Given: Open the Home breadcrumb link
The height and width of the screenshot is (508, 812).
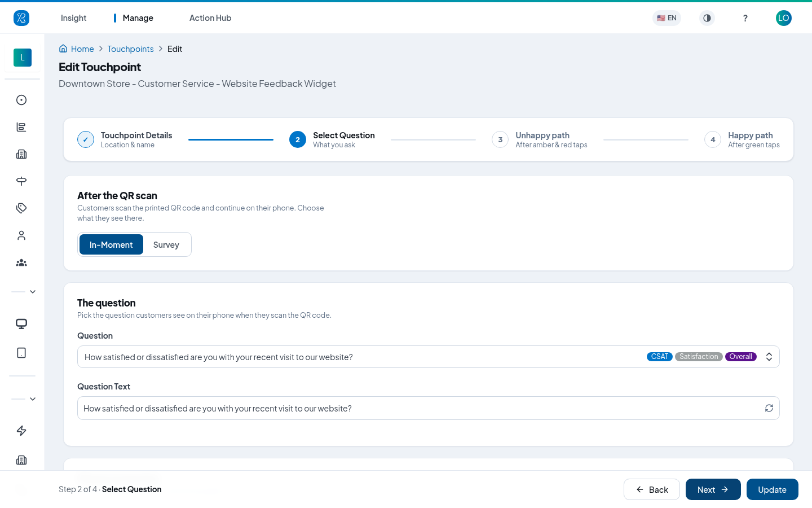Looking at the screenshot, I should (x=82, y=49).
